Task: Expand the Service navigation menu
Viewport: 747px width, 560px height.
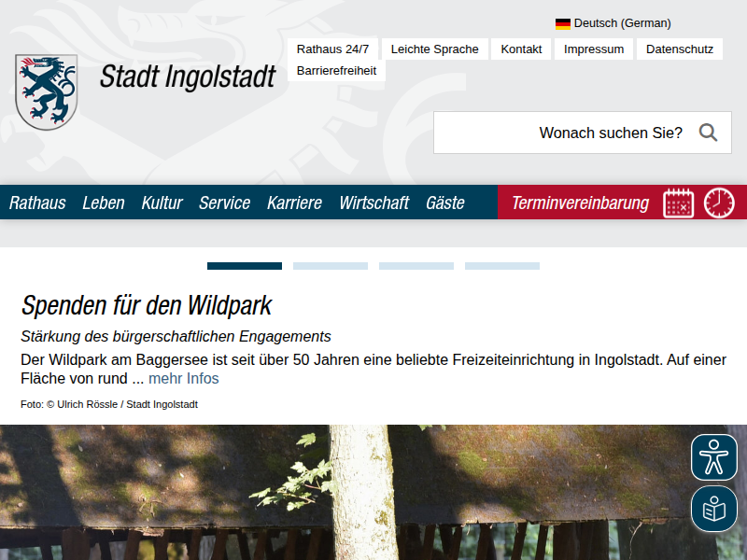Action: point(224,203)
